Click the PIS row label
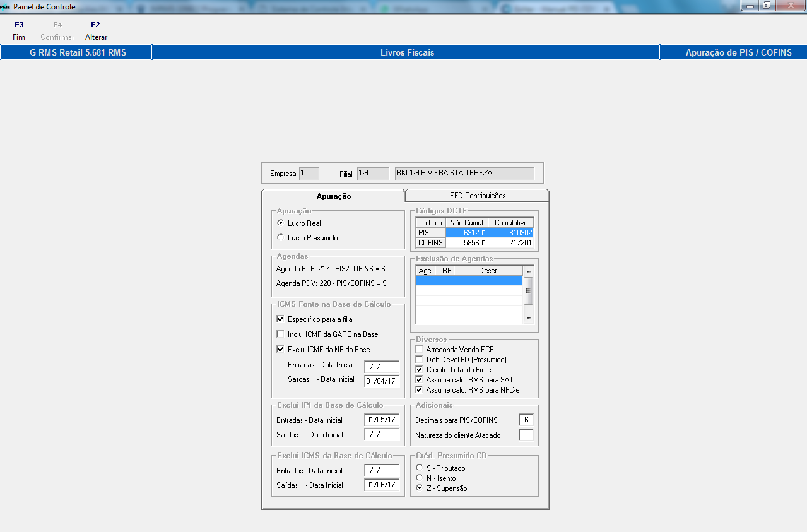The width and height of the screenshot is (807, 532). click(x=431, y=233)
